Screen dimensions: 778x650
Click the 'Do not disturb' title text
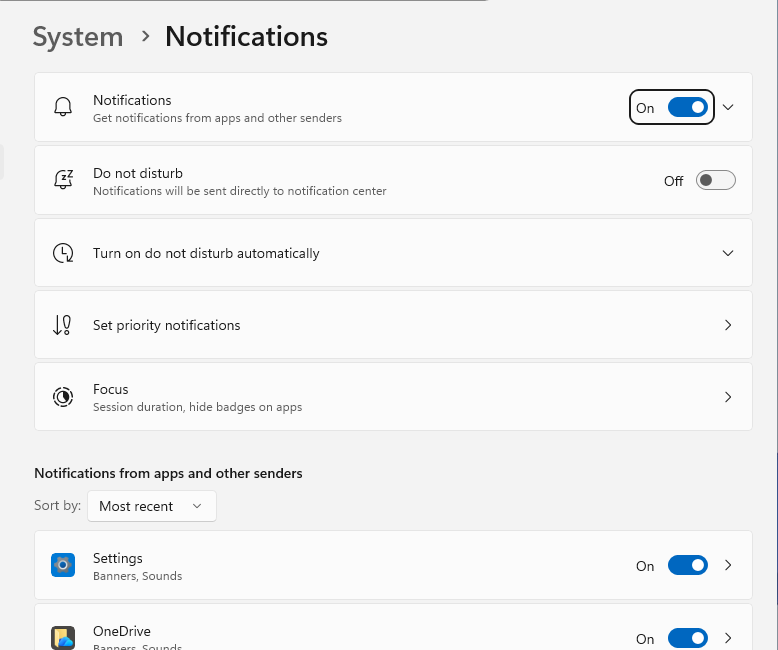[138, 173]
